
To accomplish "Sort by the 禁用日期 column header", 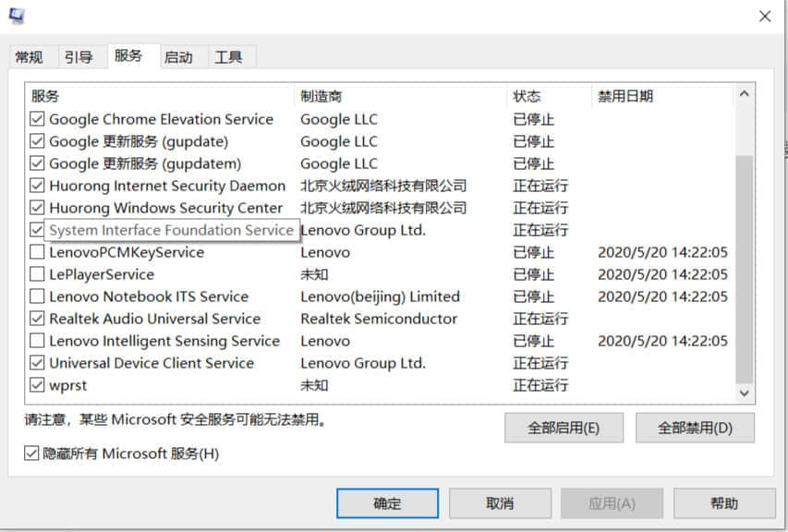I will [x=662, y=95].
